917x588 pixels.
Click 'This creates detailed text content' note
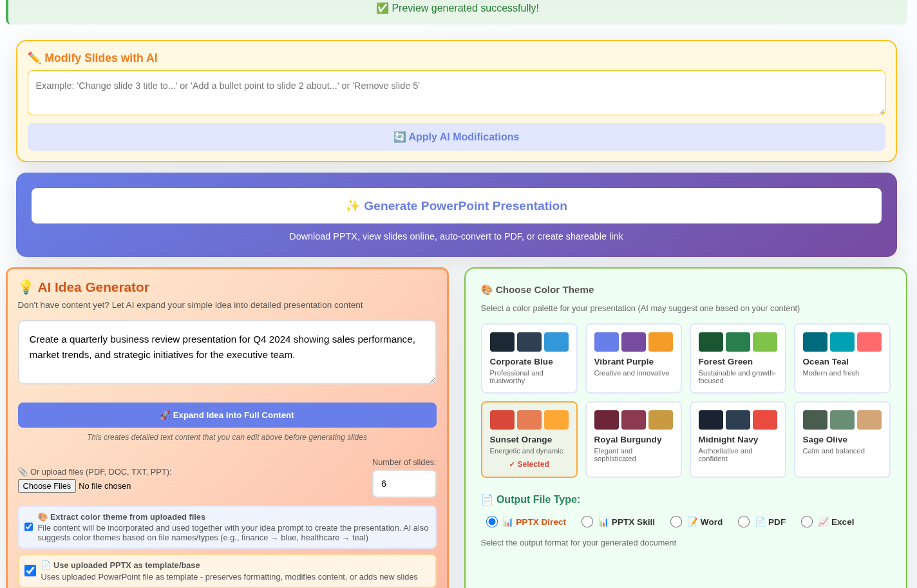tap(227, 437)
